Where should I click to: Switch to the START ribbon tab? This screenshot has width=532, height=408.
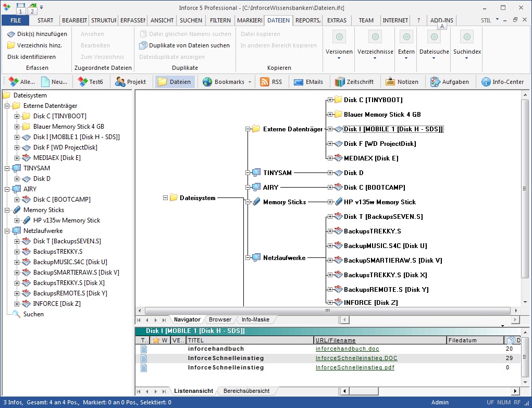pos(45,20)
